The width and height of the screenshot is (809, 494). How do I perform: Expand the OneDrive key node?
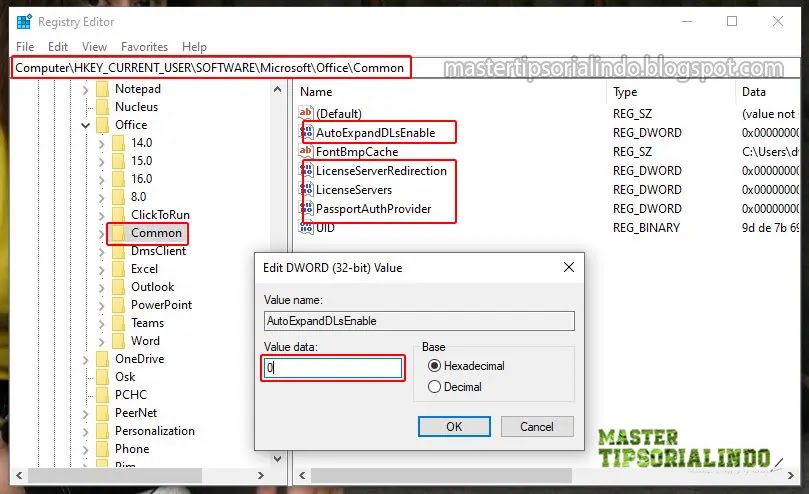click(x=86, y=360)
